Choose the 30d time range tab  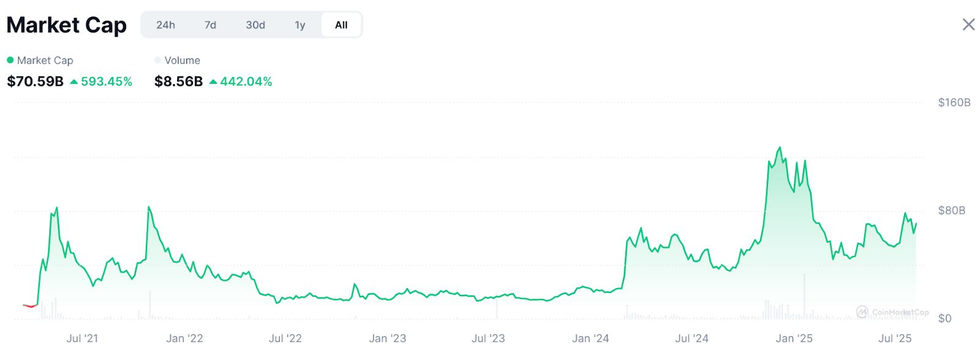(x=255, y=25)
